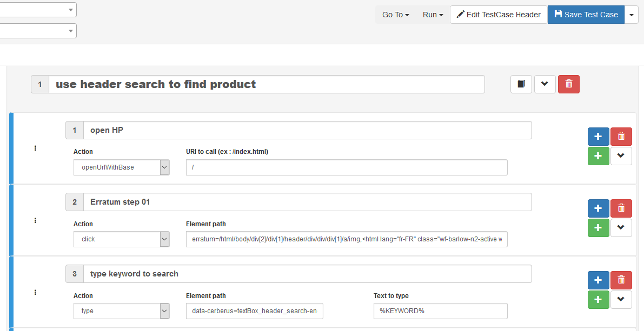This screenshot has height=331, width=644.
Task: Click the drag handle dots of 'open HP'
Action: (x=35, y=148)
